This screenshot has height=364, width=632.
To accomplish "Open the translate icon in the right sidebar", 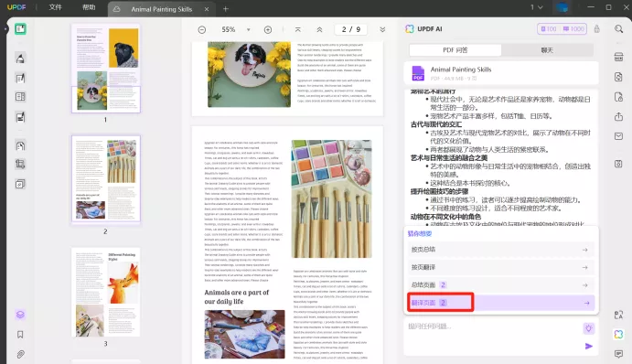I will coord(618,315).
